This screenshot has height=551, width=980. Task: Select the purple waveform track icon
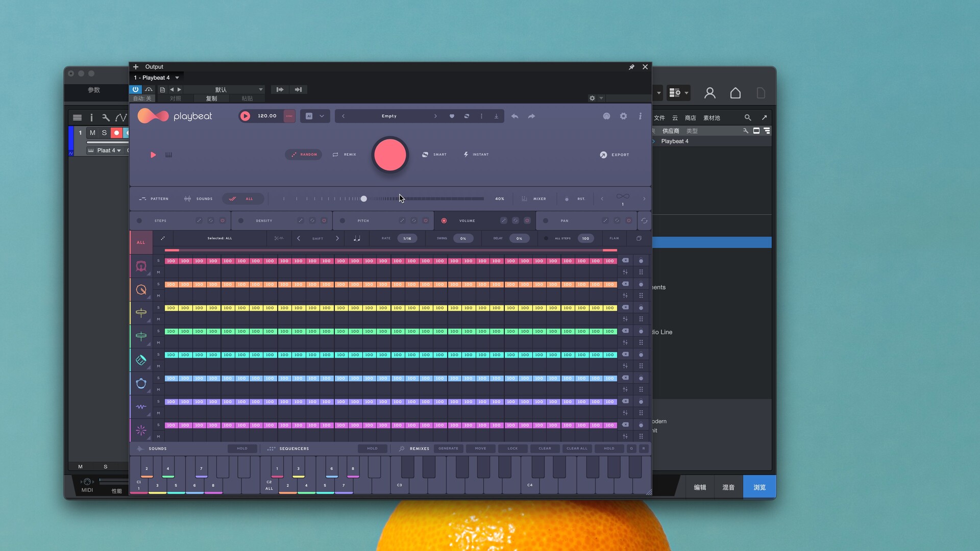[x=141, y=407]
